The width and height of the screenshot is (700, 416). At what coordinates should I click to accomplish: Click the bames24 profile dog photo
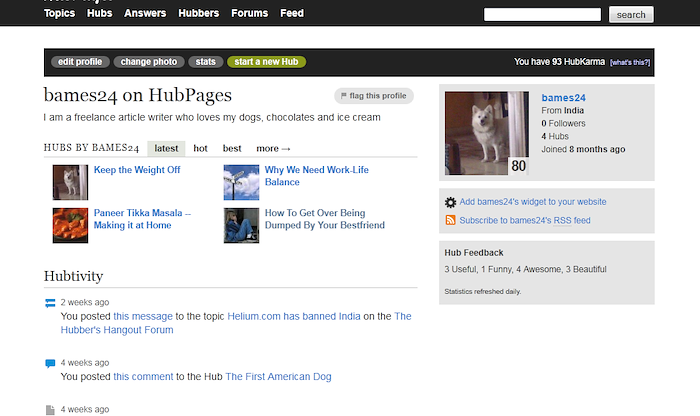pyautogui.click(x=487, y=133)
